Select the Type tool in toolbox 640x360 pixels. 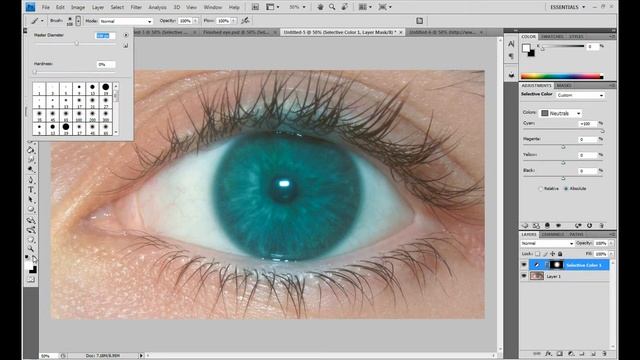(31, 190)
